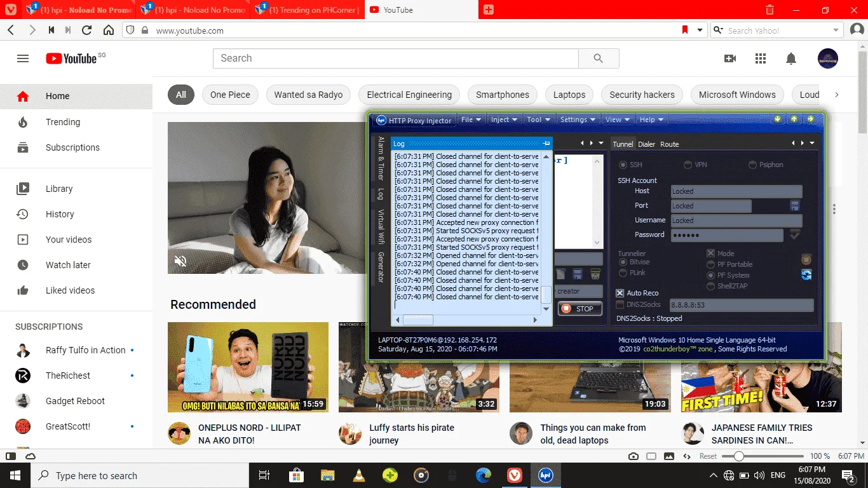Image resolution: width=868 pixels, height=488 pixels.
Task: Open the YouTube notifications bell
Action: (x=791, y=58)
